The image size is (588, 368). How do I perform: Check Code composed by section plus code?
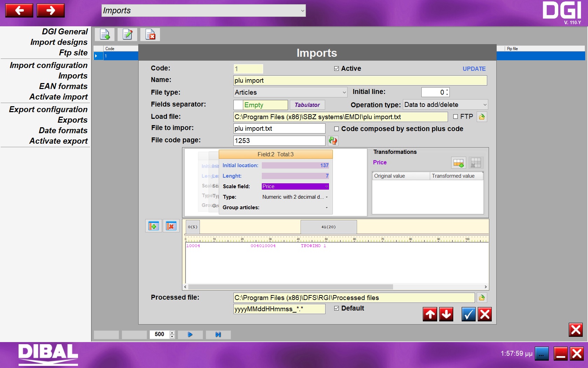336,129
